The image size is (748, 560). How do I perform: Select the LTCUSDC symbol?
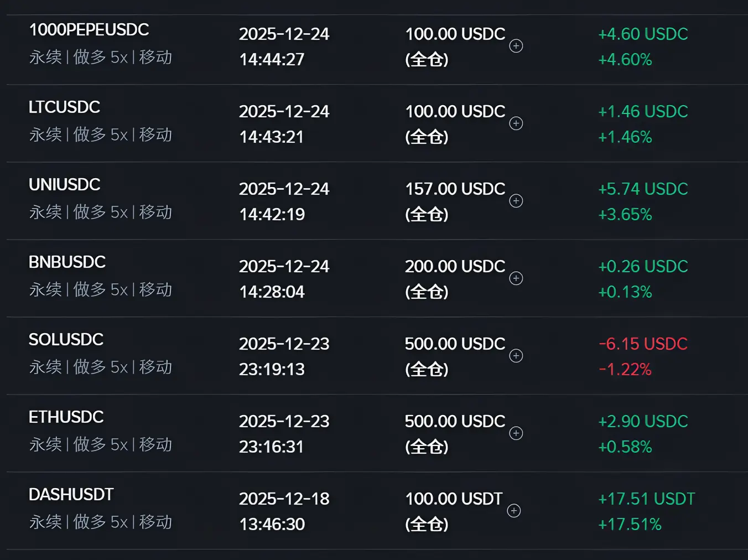(x=64, y=107)
